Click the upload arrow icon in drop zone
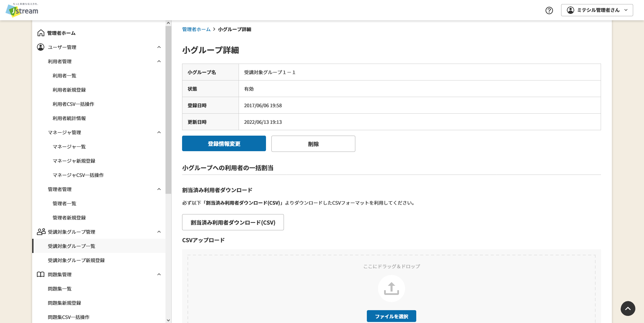The height and width of the screenshot is (323, 644). click(x=392, y=289)
